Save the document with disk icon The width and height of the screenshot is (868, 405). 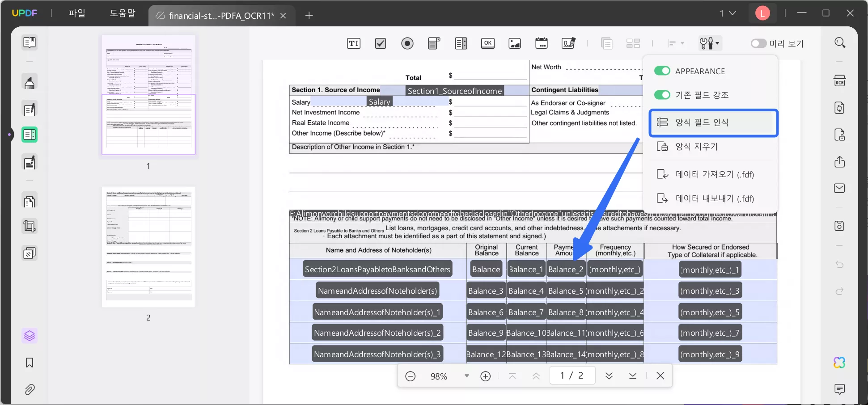[x=839, y=226]
